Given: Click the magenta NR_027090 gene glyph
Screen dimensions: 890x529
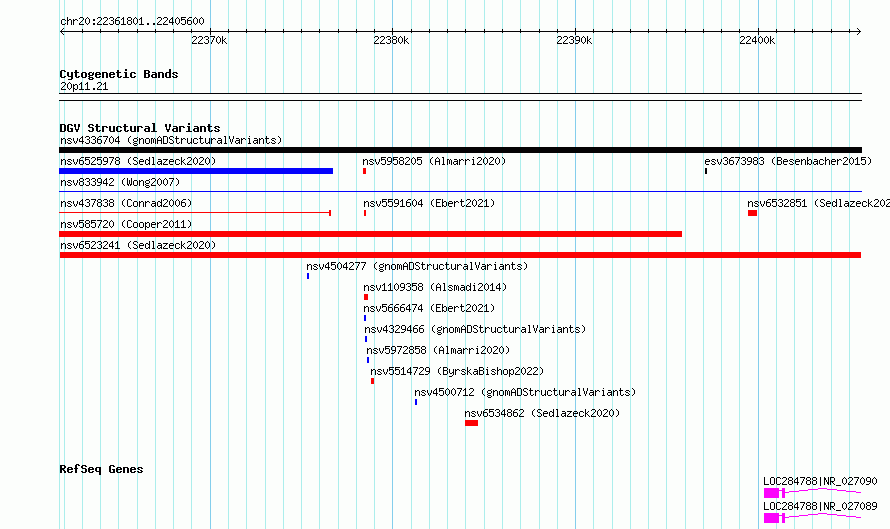Looking at the screenshot, I should click(812, 493).
